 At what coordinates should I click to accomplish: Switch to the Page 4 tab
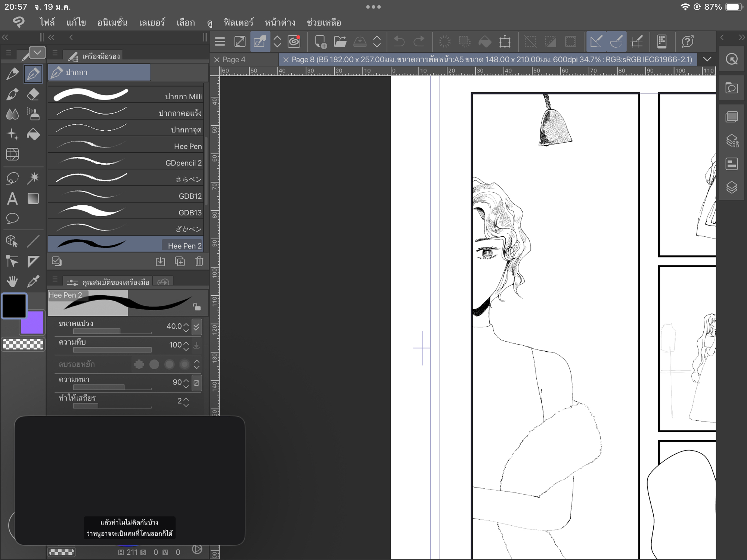234,59
